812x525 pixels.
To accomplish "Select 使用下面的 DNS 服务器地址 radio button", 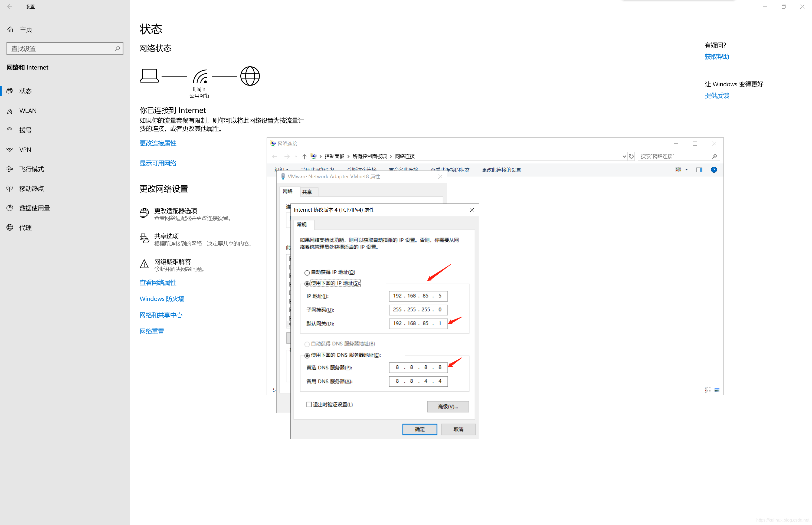I will 307,356.
